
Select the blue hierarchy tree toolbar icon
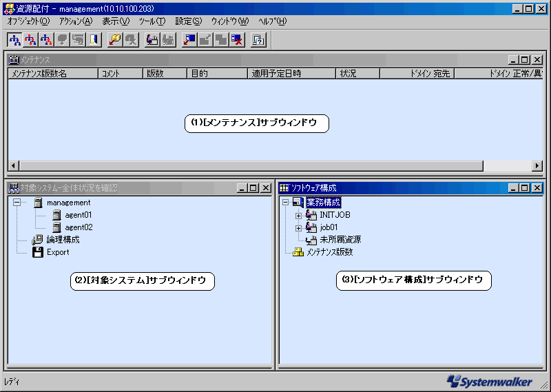[14, 40]
